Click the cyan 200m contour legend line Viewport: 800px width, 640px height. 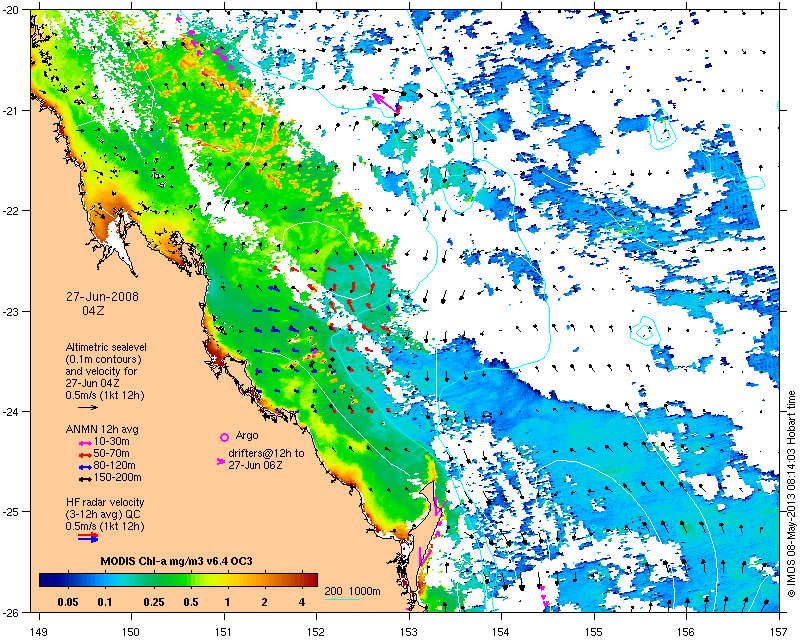[342, 599]
